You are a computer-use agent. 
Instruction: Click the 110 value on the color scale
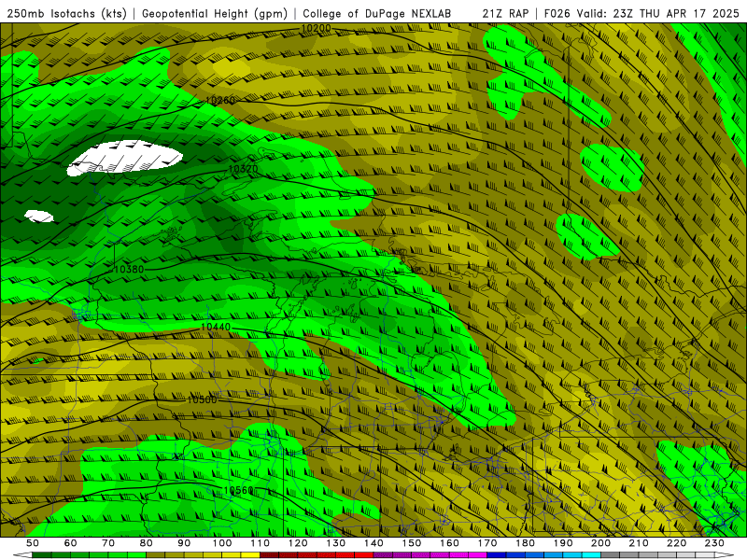(261, 543)
